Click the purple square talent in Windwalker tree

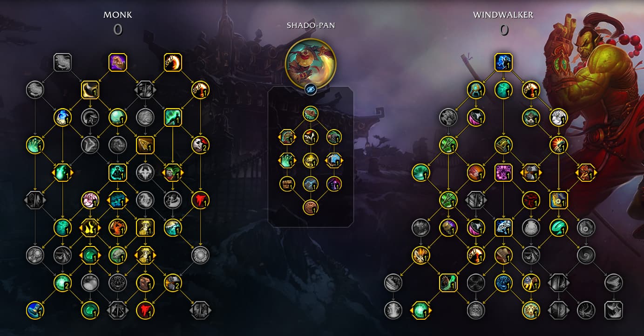tap(503, 172)
